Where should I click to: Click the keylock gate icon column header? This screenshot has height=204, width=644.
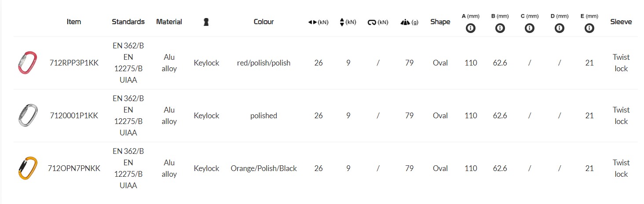tap(206, 22)
